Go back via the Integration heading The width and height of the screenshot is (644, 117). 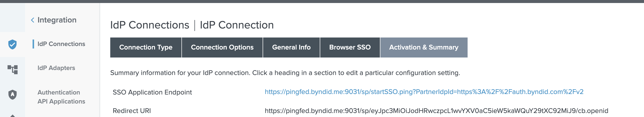point(57,20)
